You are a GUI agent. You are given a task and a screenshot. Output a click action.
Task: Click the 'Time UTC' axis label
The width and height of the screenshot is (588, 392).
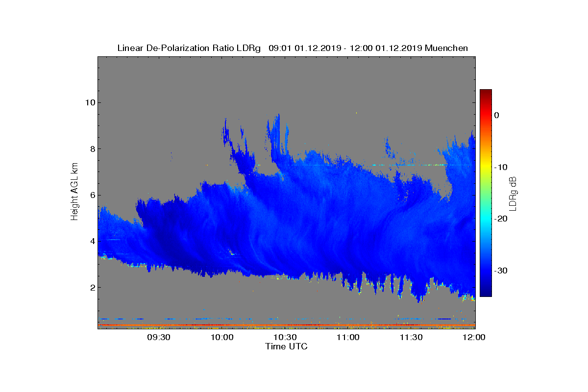287,346
